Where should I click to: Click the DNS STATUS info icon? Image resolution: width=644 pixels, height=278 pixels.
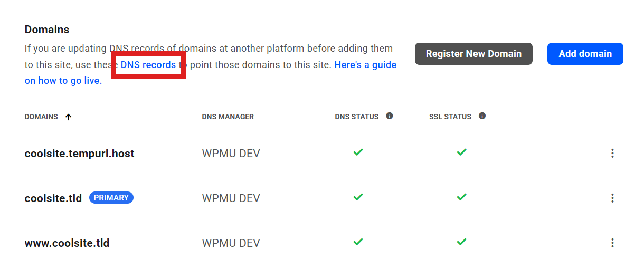390,116
